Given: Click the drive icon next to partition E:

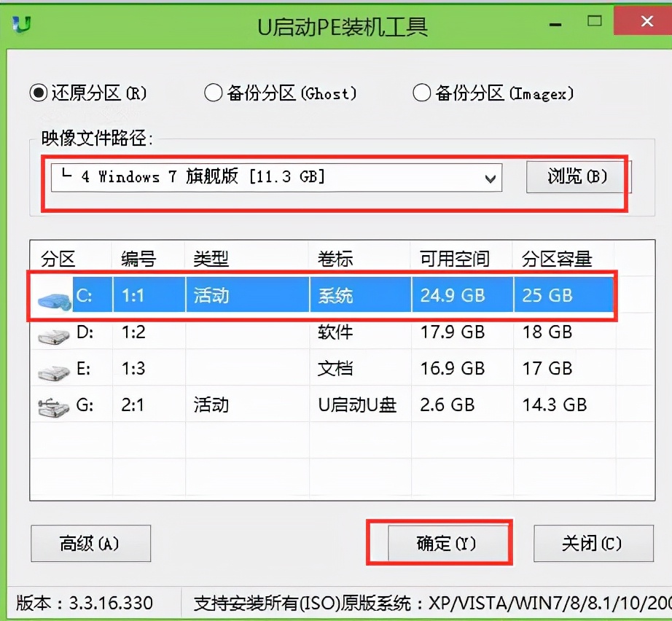Looking at the screenshot, I should [x=52, y=369].
